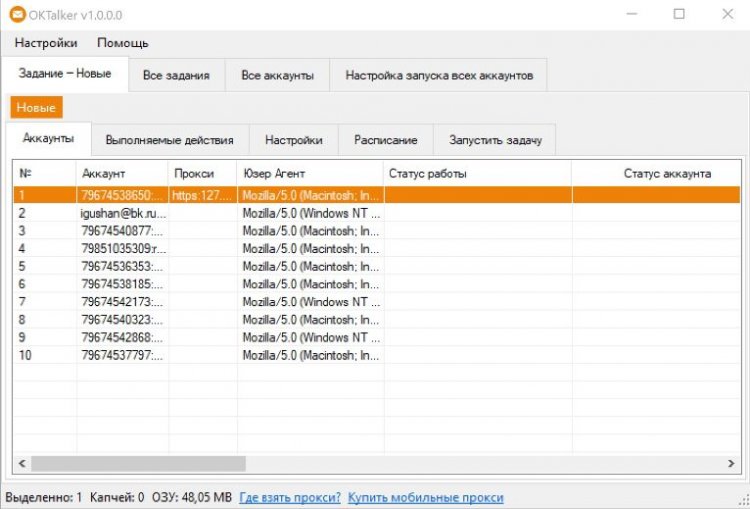Image resolution: width=750 pixels, height=509 pixels.
Task: Maximize the OKTalker window
Action: 679,15
